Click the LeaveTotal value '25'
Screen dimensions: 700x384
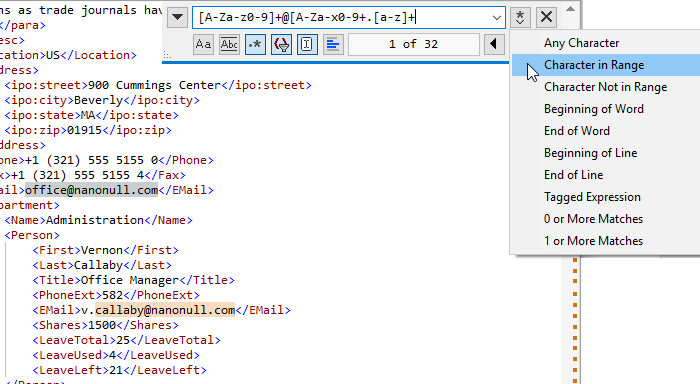(x=123, y=340)
